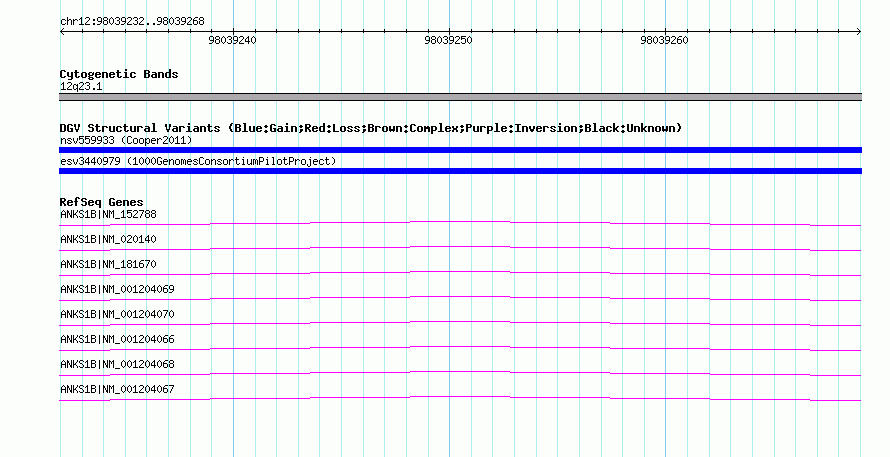
Task: Click the 98039240 ruler coordinate
Action: coord(232,40)
